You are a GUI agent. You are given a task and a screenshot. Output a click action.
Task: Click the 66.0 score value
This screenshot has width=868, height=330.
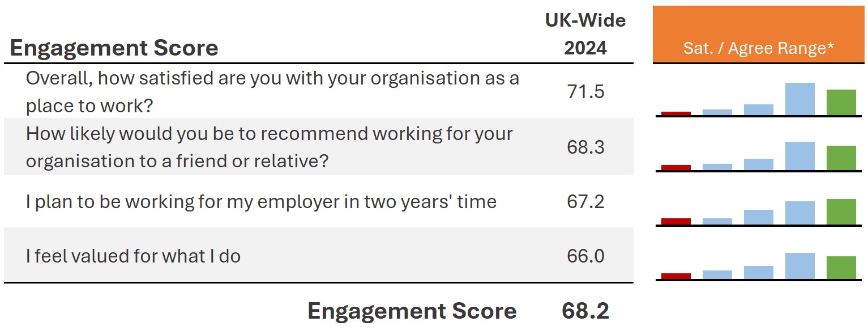click(585, 256)
